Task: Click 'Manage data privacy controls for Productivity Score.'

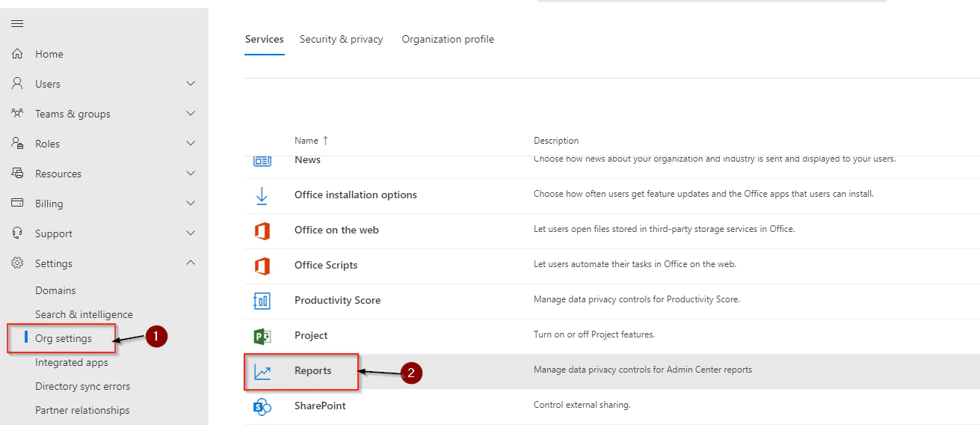Action: [x=637, y=299]
